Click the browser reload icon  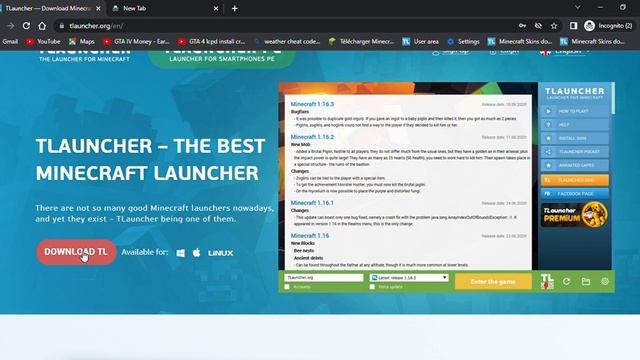26,26
